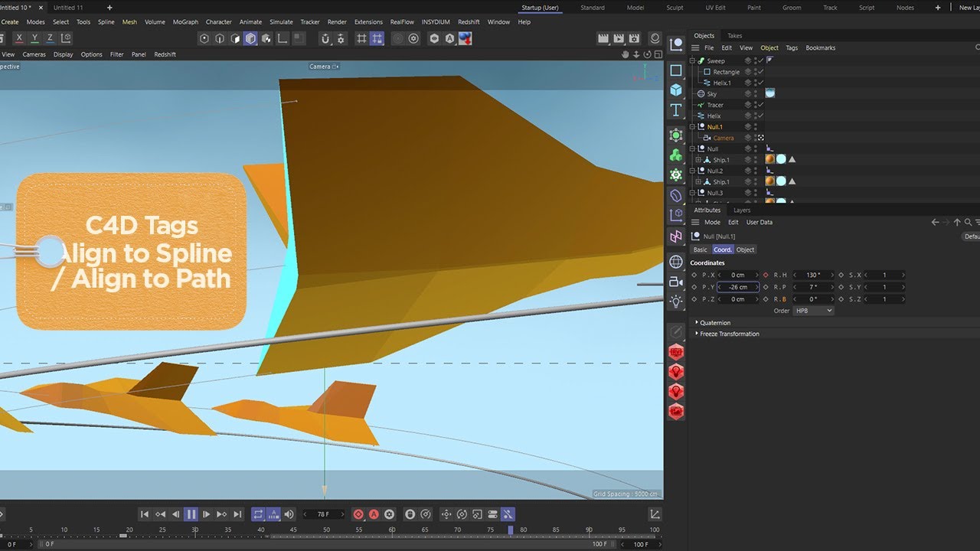The image size is (980, 551).
Task: Jump to the start of the animation
Action: pos(145,514)
